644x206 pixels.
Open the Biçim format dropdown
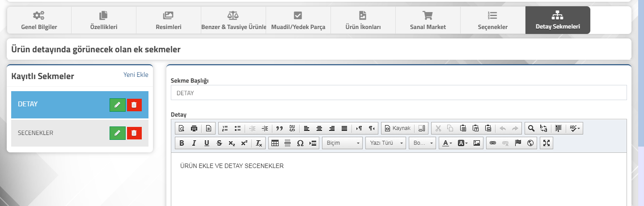point(342,143)
